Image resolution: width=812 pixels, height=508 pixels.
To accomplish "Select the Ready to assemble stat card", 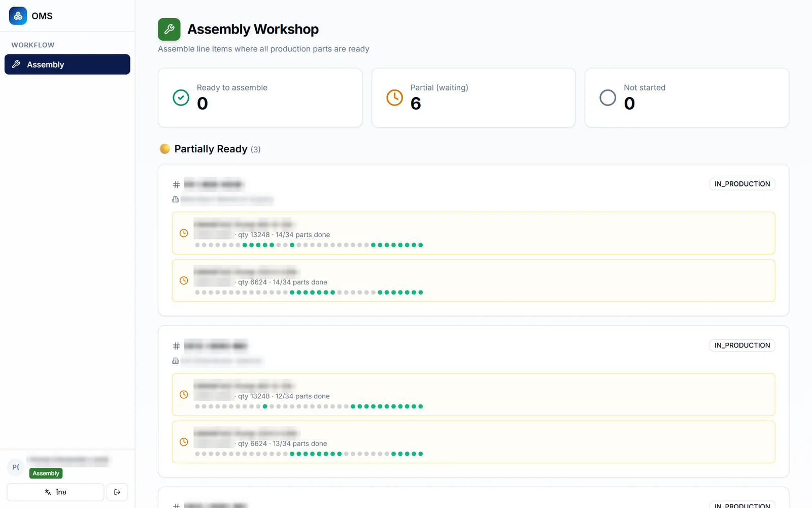I will 260,98.
